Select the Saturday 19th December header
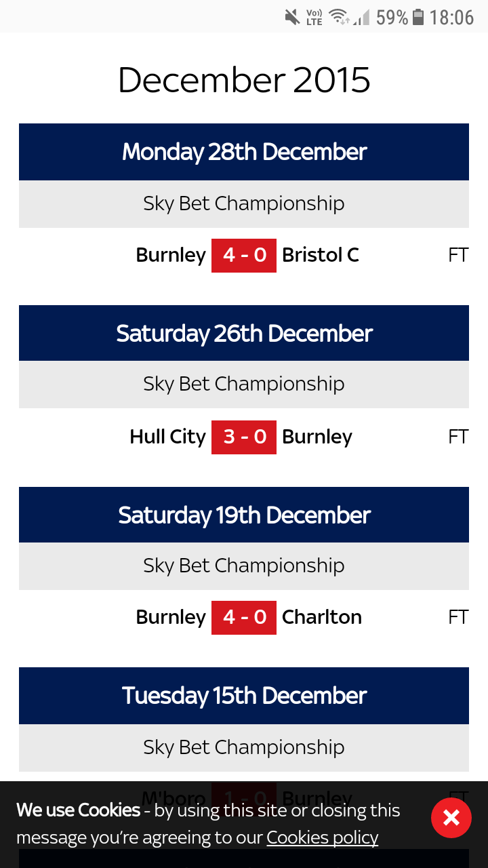This screenshot has height=868, width=488. point(244,515)
